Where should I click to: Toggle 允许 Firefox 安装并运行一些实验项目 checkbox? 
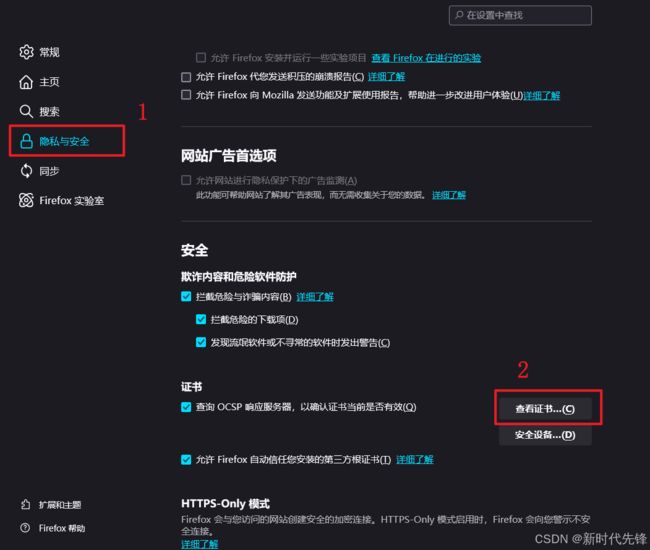pyautogui.click(x=201, y=57)
